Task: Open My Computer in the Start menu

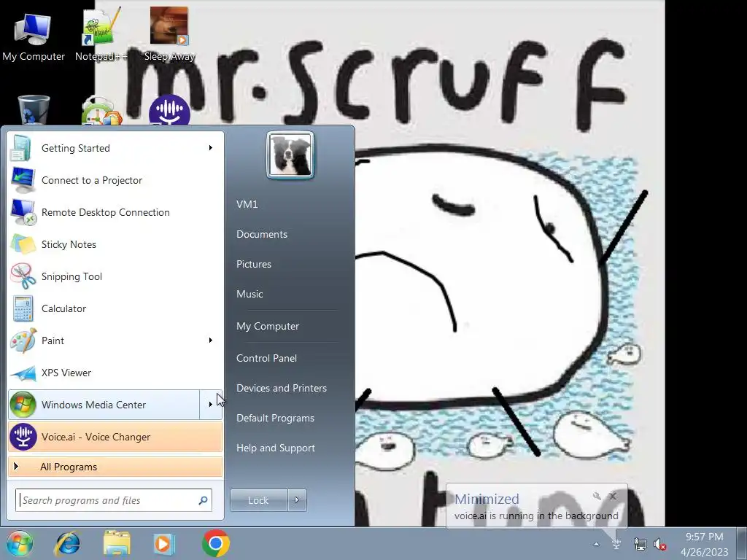Action: (x=267, y=326)
